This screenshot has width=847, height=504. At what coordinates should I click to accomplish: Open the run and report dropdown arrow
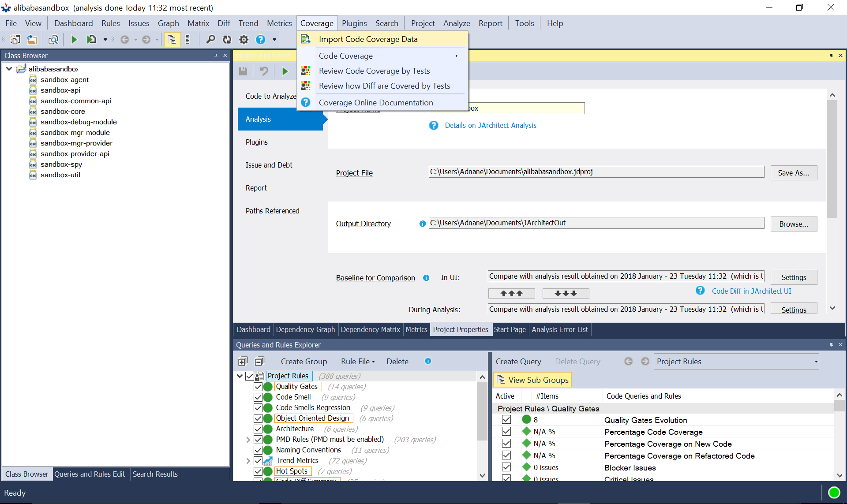click(x=105, y=40)
